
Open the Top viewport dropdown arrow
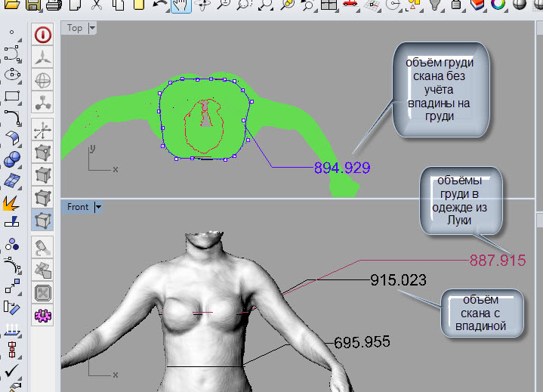click(x=93, y=28)
